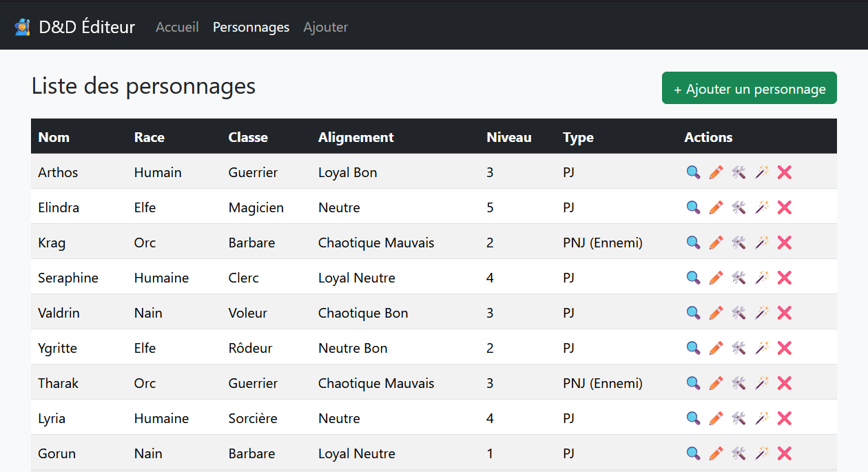The width and height of the screenshot is (868, 472).
Task: Select the Ajouter nav link
Action: pos(326,27)
